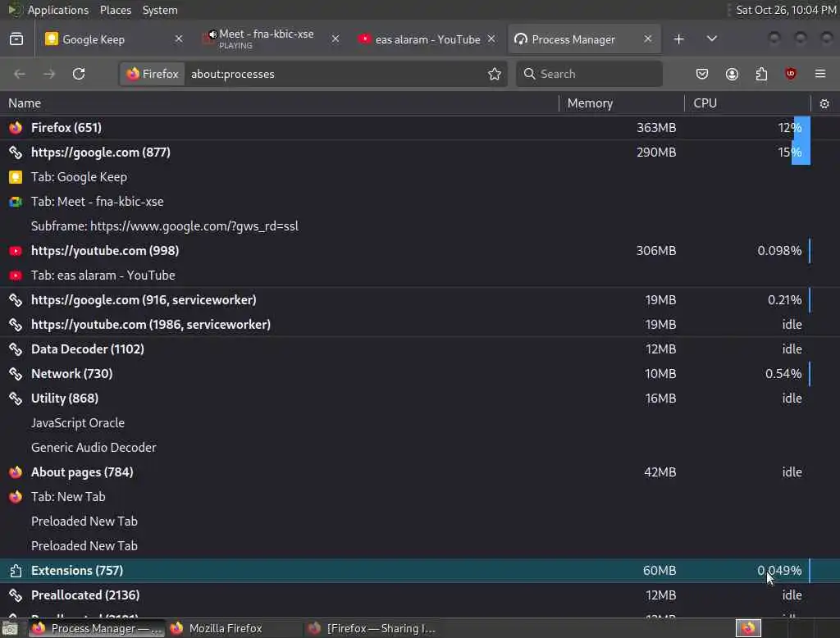840x638 pixels.
Task: Close the eas alaram YouTube tab
Action: tap(491, 39)
